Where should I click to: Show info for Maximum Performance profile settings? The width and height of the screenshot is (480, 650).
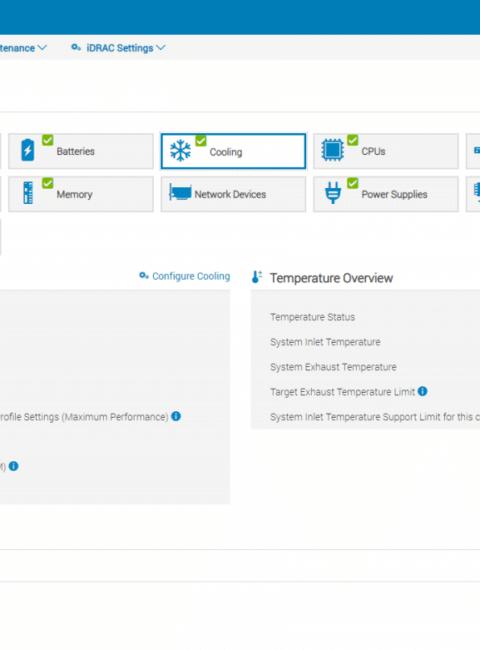[176, 416]
